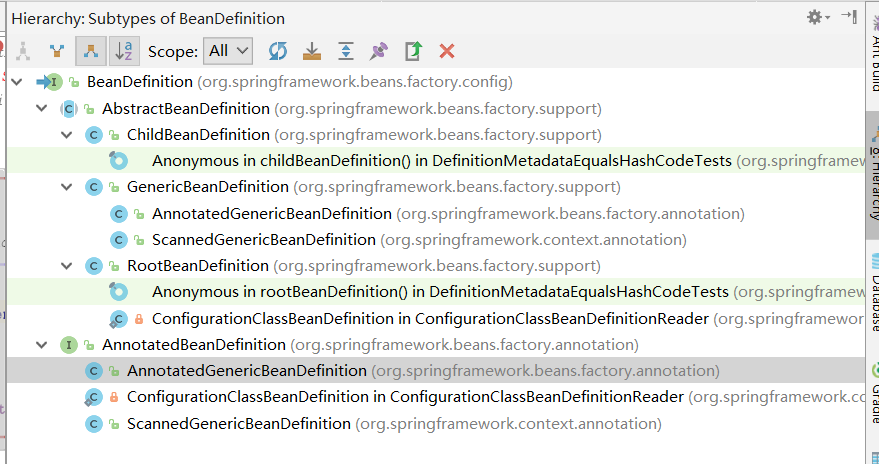
Task: Export hierarchy to text file
Action: (413, 51)
